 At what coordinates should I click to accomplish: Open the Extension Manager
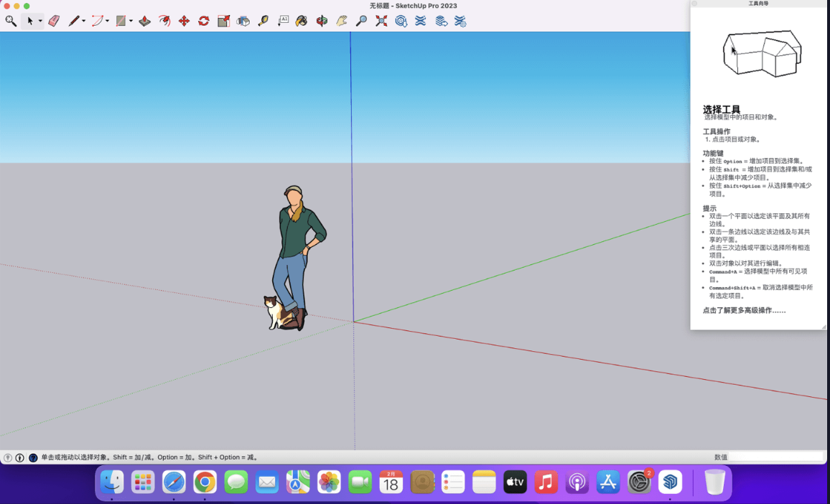pos(460,21)
